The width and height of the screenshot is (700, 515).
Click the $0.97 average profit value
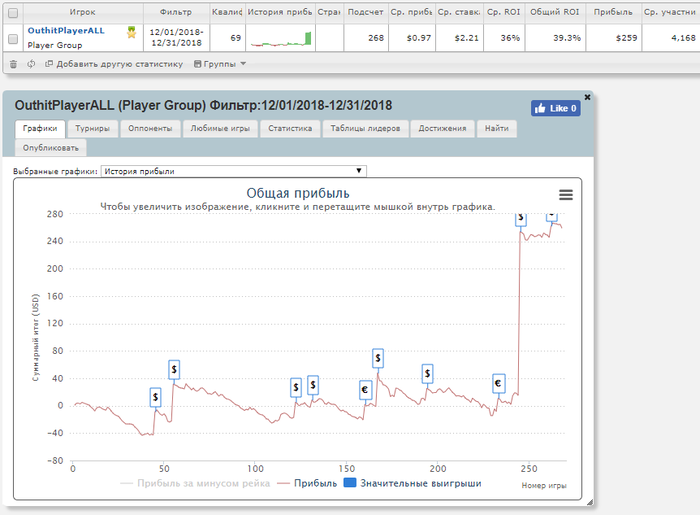tap(419, 38)
